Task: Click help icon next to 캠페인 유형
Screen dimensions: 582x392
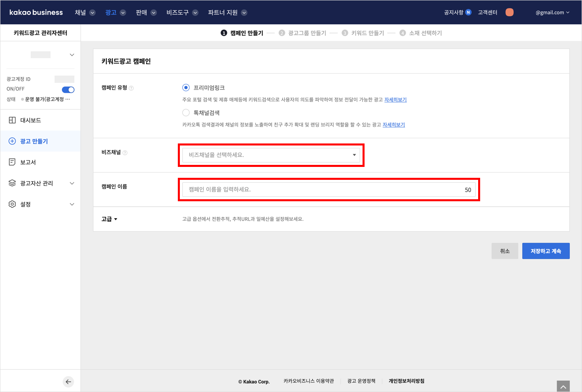Action: click(x=131, y=88)
